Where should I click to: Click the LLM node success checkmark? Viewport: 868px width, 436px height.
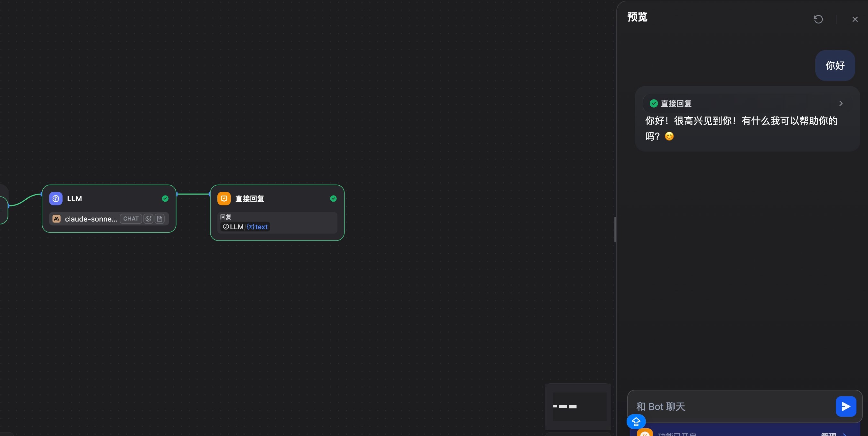click(165, 198)
